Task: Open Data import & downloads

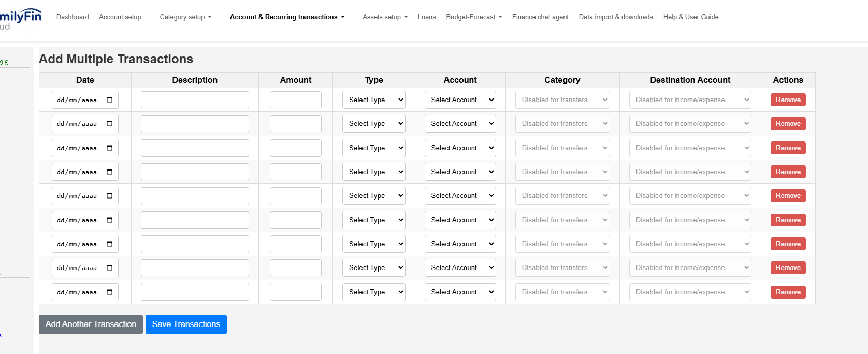Action: pos(616,17)
